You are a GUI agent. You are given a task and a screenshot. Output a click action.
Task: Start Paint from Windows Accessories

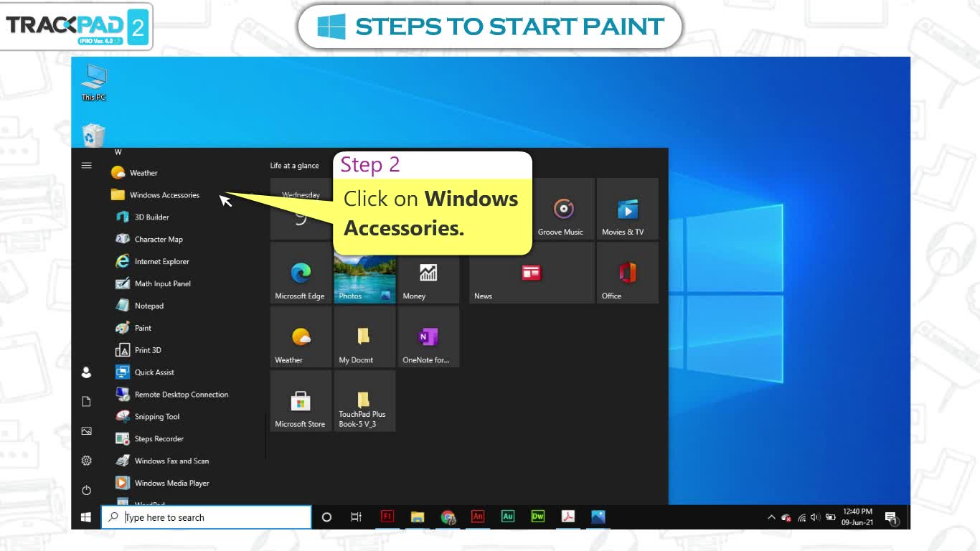pyautogui.click(x=133, y=329)
